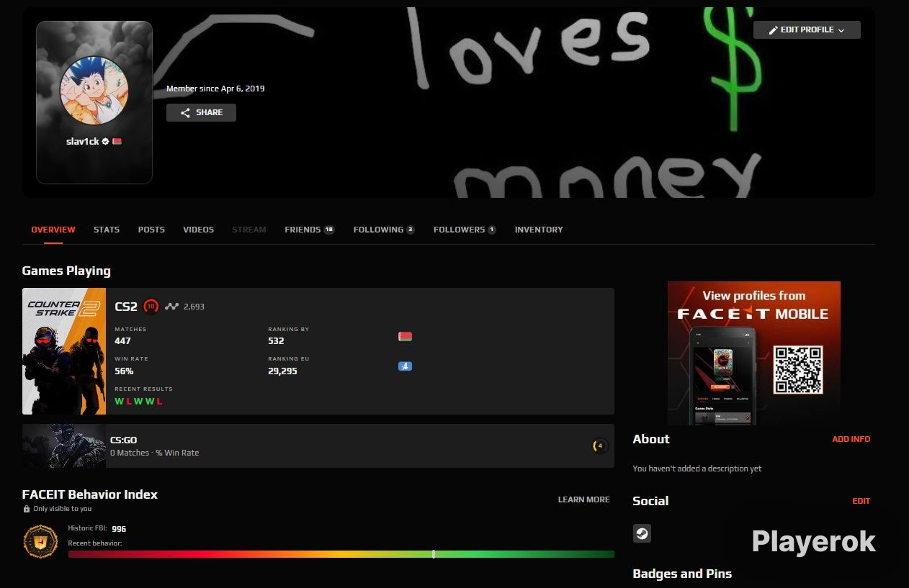Click the '0 Matches · % Win Rate' text
Viewport: 909px width, 588px height.
tap(154, 453)
